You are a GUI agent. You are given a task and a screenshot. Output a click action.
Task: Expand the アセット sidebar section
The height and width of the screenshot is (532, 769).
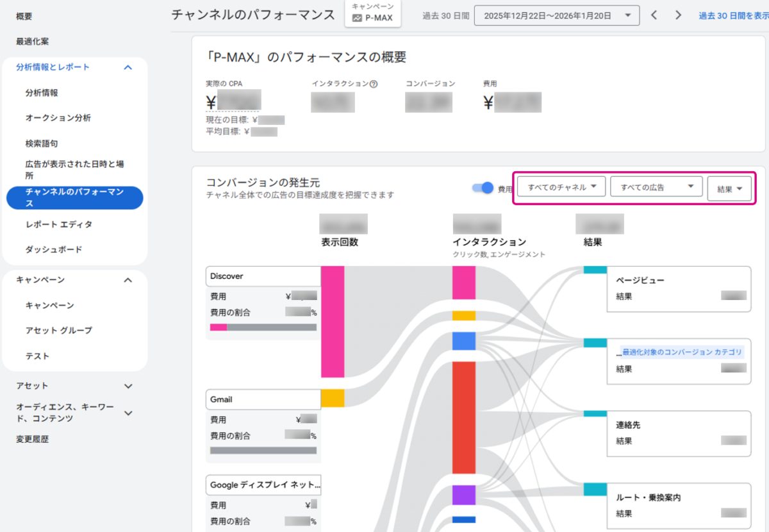pyautogui.click(x=128, y=386)
